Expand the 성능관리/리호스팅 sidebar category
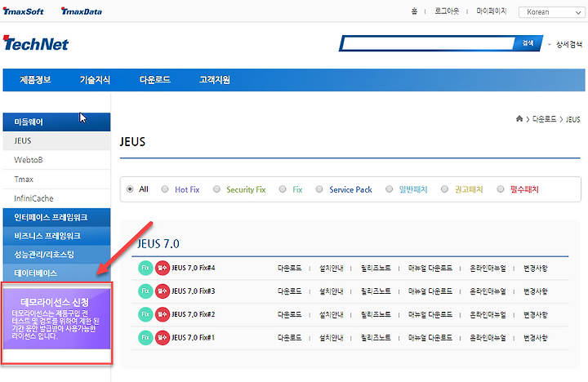 [x=56, y=254]
